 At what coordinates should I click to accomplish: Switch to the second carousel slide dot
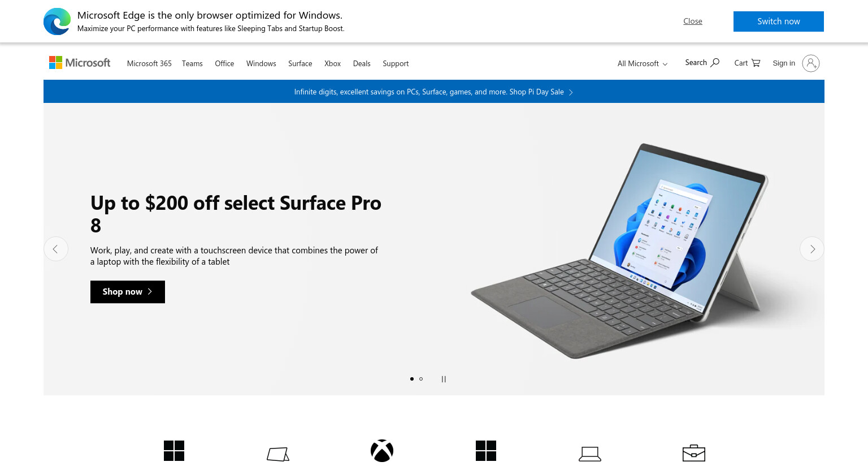(421, 379)
